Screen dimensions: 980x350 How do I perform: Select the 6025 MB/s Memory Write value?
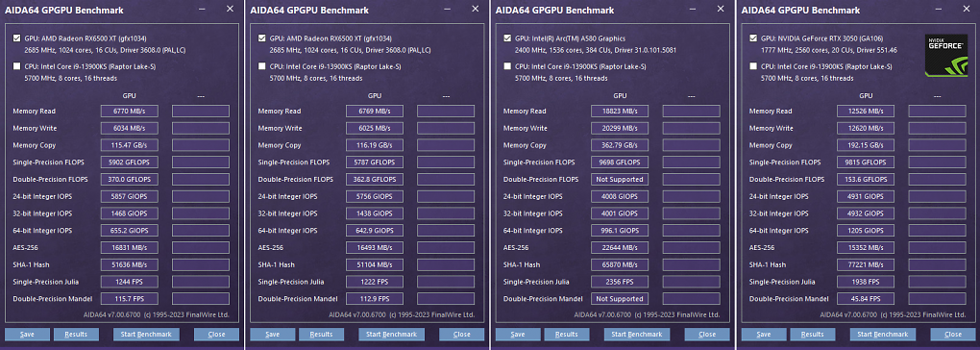[x=375, y=128]
